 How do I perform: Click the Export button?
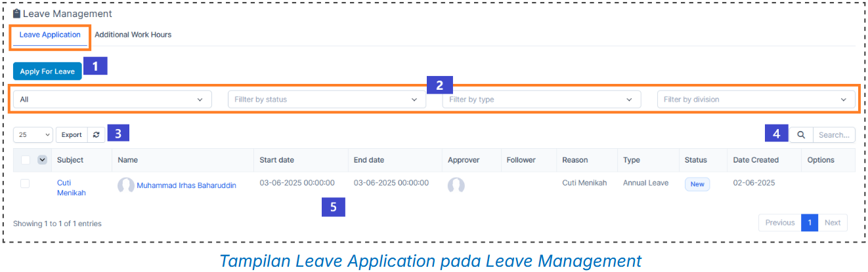(72, 134)
